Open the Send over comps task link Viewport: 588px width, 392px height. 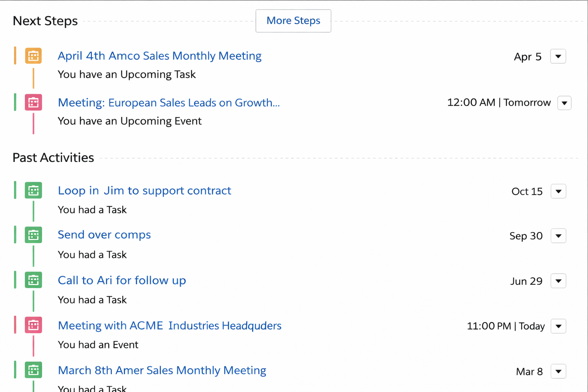(104, 235)
